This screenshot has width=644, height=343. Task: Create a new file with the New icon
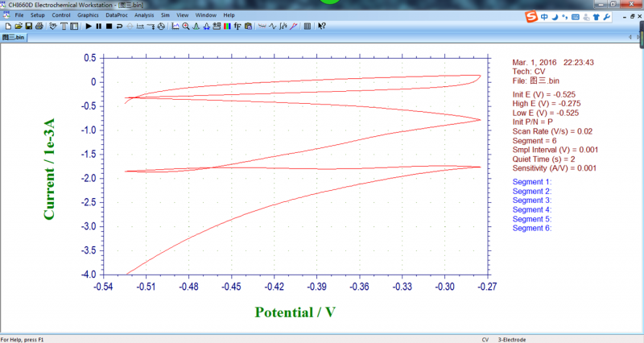(x=8, y=26)
